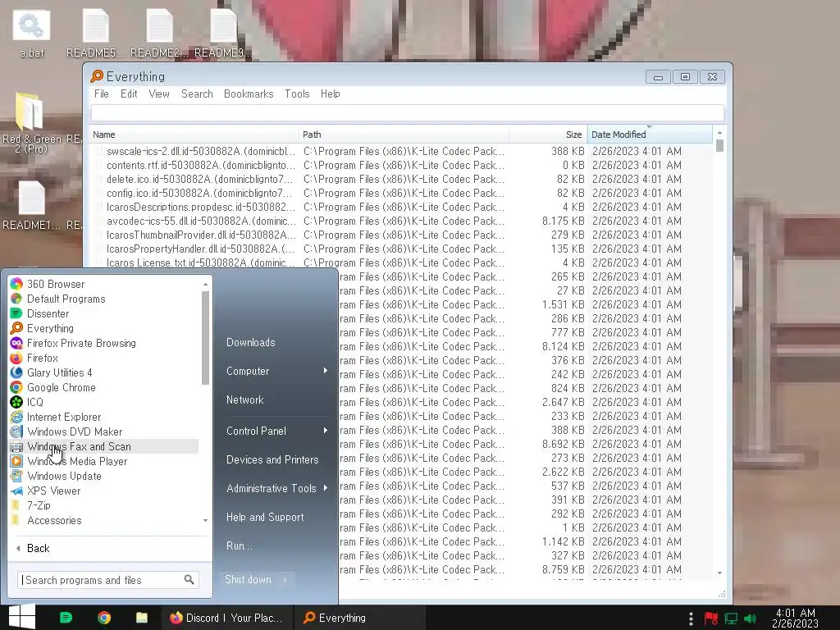Image resolution: width=840 pixels, height=630 pixels.
Task: Select README1 file on desktop
Action: pos(32,206)
